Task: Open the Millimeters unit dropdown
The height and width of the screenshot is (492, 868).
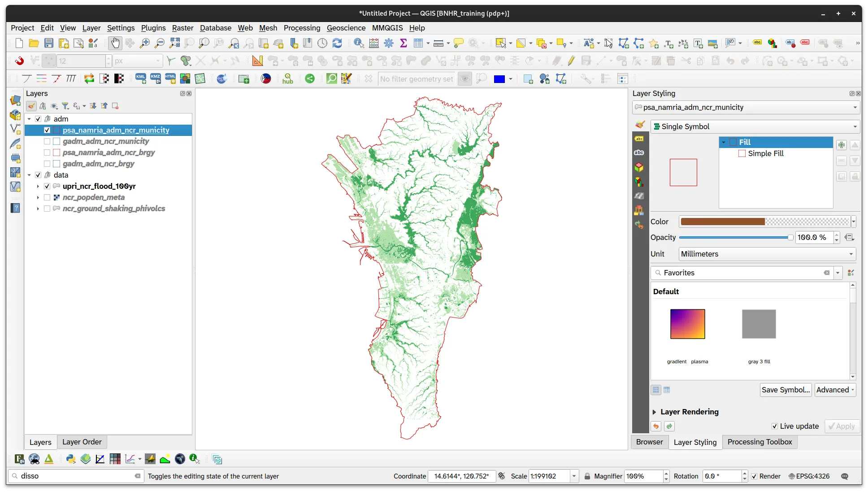Action: click(x=767, y=254)
